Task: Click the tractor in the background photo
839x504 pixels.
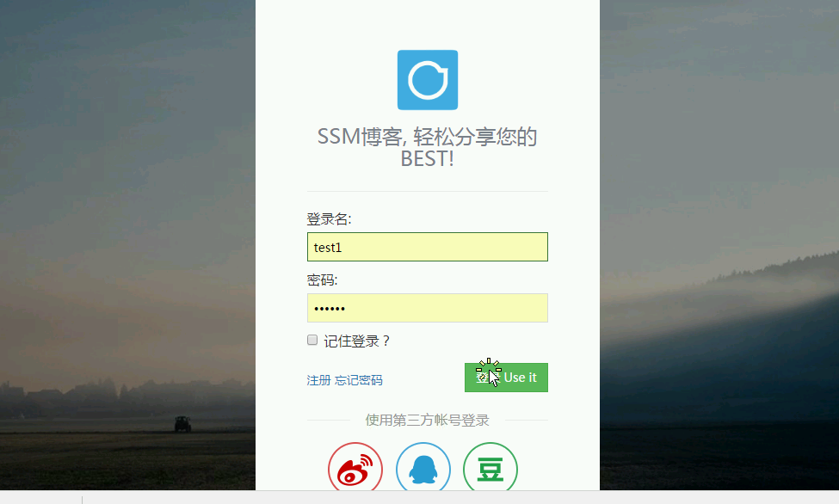Action: 182,424
